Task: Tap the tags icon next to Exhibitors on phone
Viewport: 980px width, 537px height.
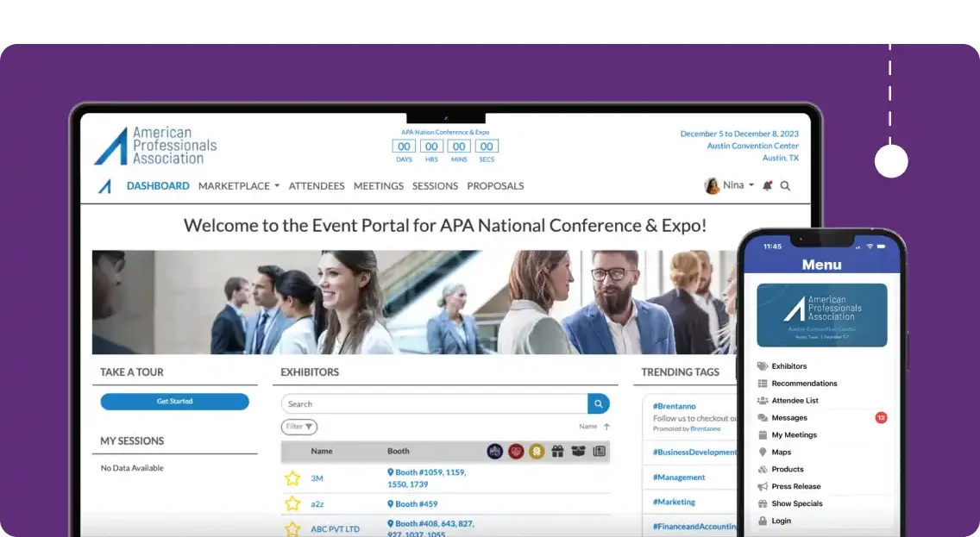Action: tap(763, 366)
